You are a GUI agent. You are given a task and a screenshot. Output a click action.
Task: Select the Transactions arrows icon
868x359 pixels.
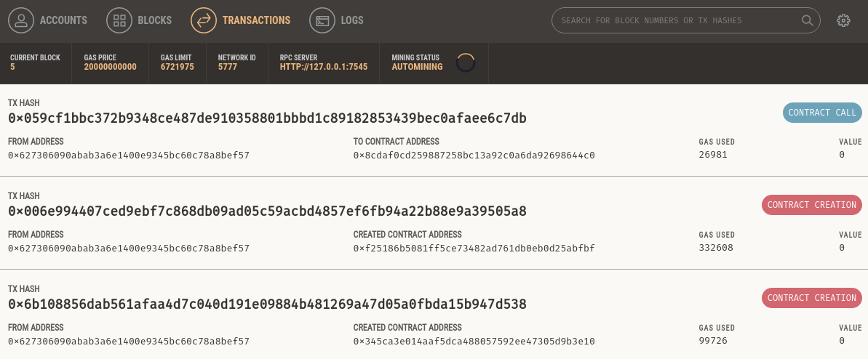coord(204,20)
